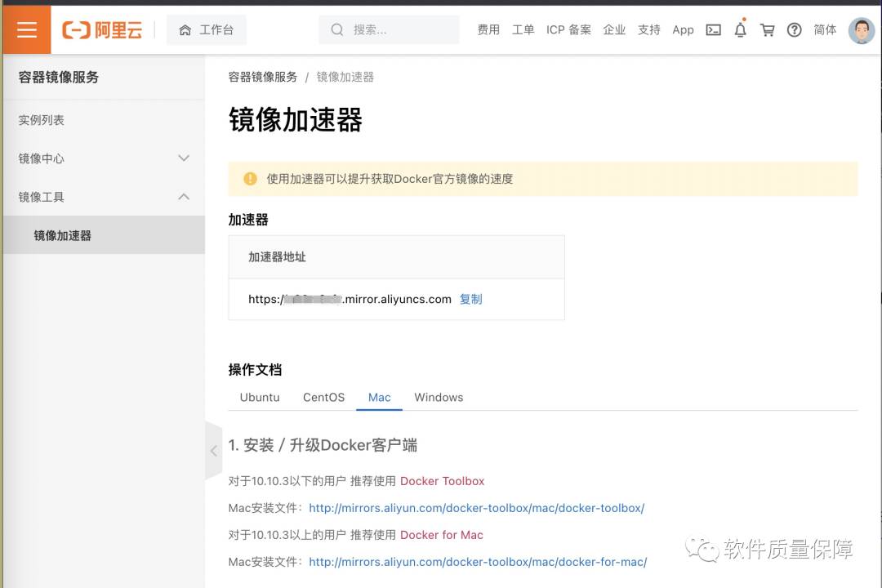Image resolution: width=882 pixels, height=588 pixels.
Task: Open the help question mark icon
Action: tap(795, 30)
